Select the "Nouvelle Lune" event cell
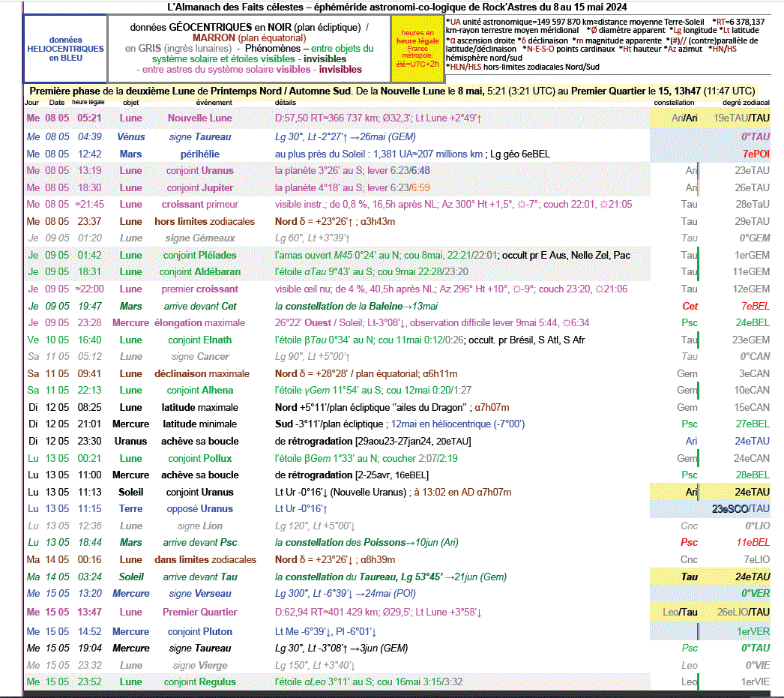Viewport: 784px width, 698px height. (x=199, y=118)
